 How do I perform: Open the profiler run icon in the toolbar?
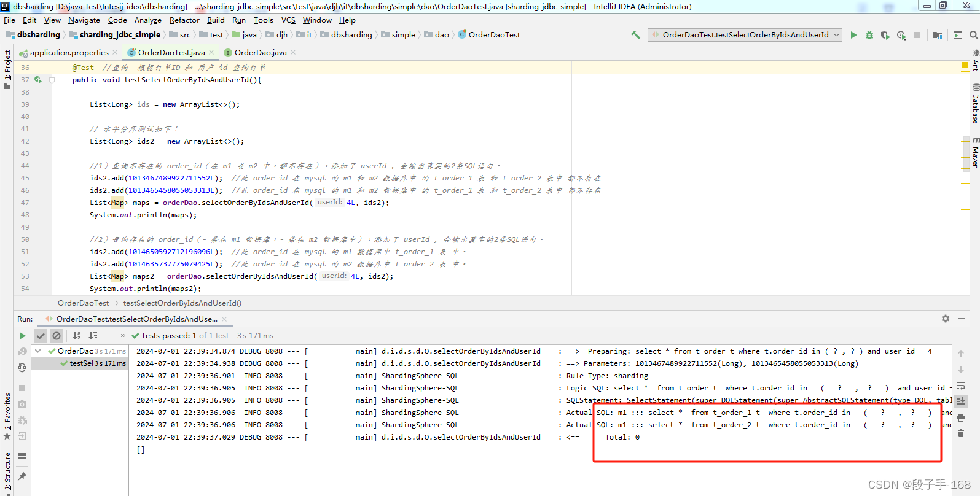(901, 35)
